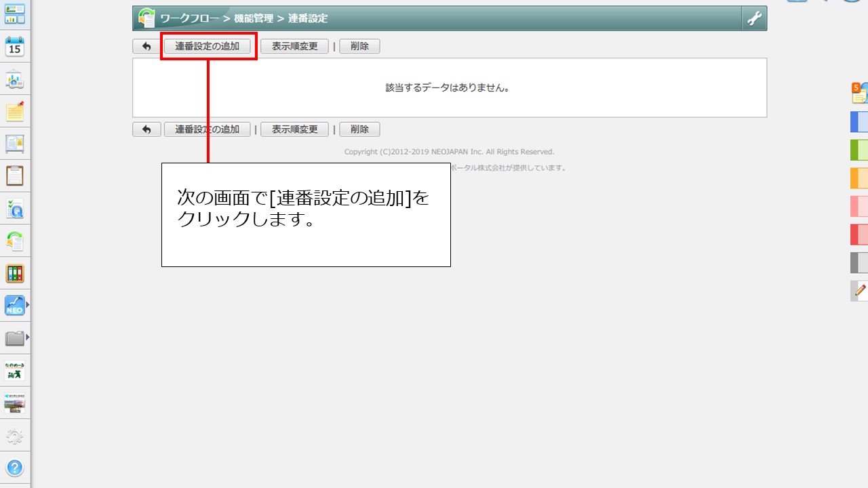Click the top 表示順変更 button
The width and height of the screenshot is (868, 488).
point(295,46)
